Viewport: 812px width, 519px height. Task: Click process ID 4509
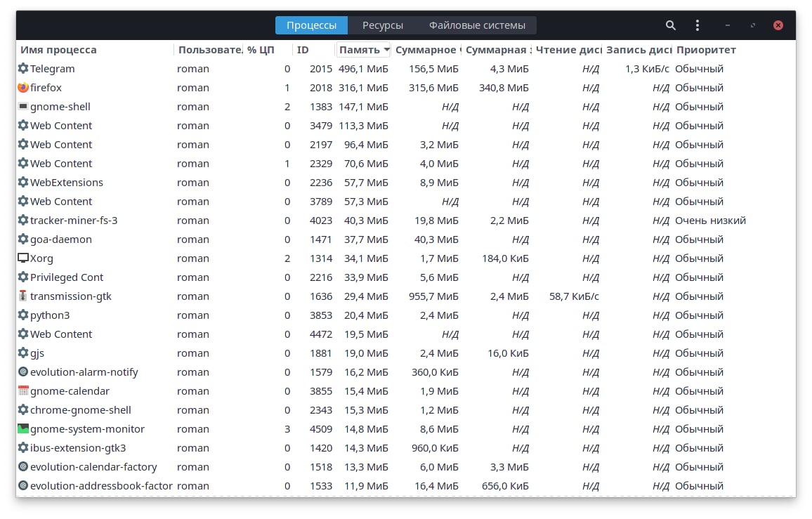tap(320, 429)
